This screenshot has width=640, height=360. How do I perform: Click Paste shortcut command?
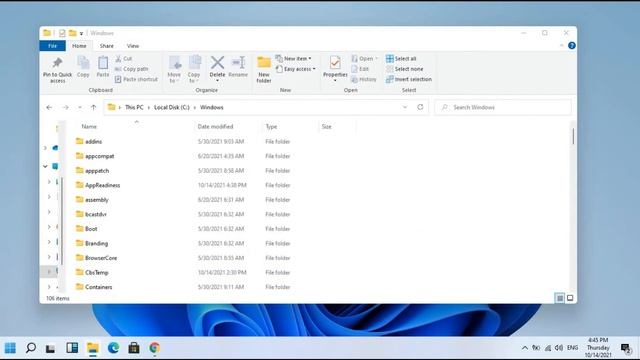click(136, 79)
